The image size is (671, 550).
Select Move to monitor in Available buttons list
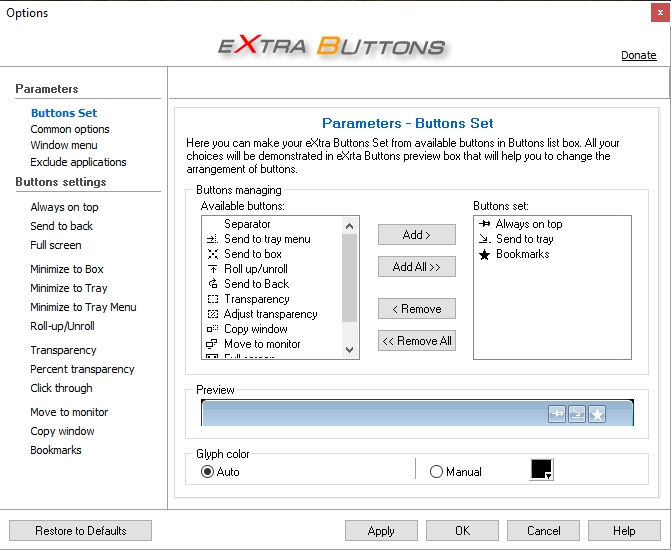(x=272, y=344)
